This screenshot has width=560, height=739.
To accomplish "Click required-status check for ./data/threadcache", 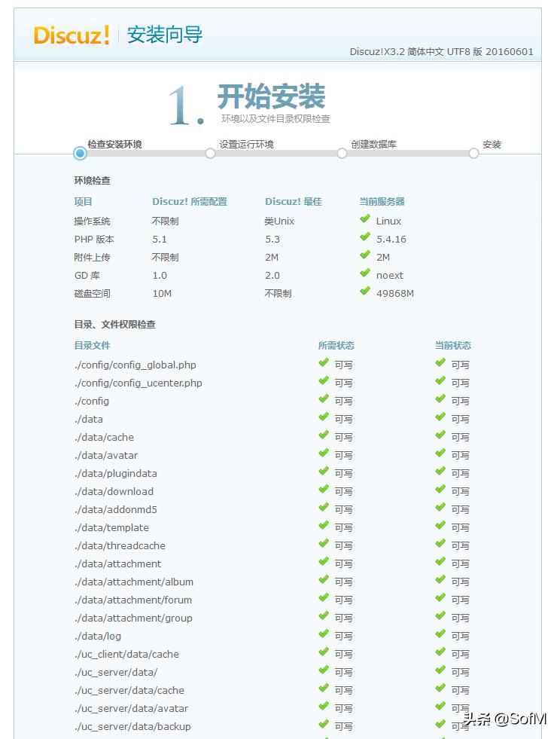I will tap(324, 543).
